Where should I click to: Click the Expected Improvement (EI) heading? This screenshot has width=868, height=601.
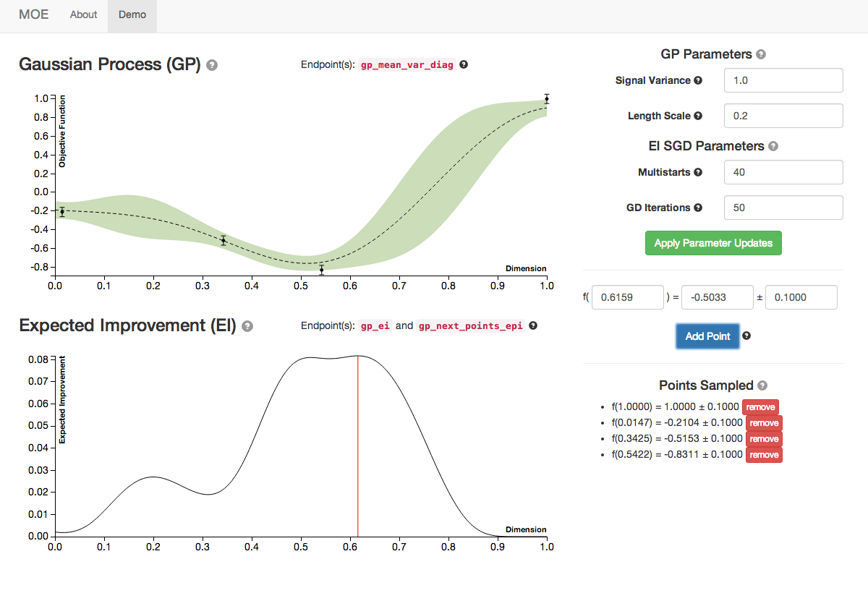click(128, 325)
